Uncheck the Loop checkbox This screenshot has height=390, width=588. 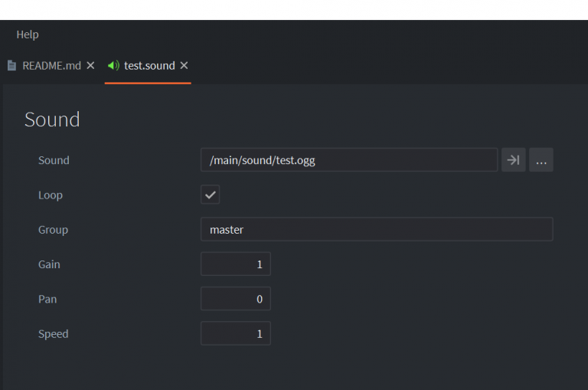coord(210,195)
